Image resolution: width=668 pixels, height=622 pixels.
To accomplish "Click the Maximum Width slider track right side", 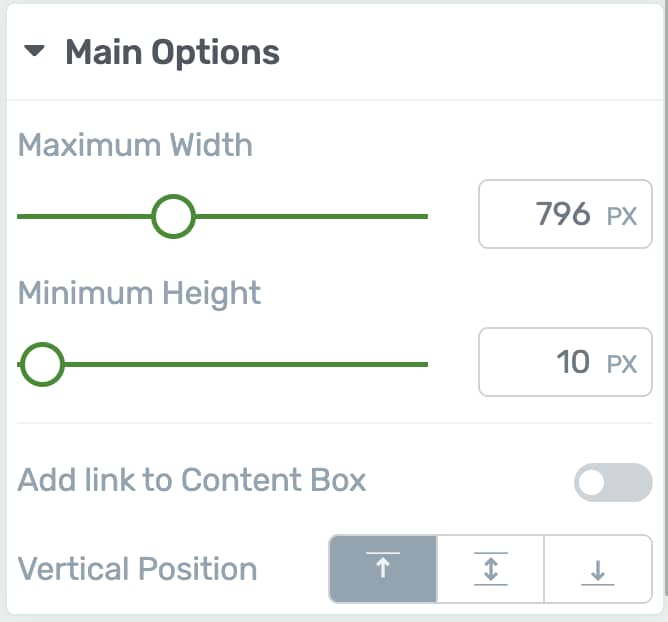I will tap(311, 216).
